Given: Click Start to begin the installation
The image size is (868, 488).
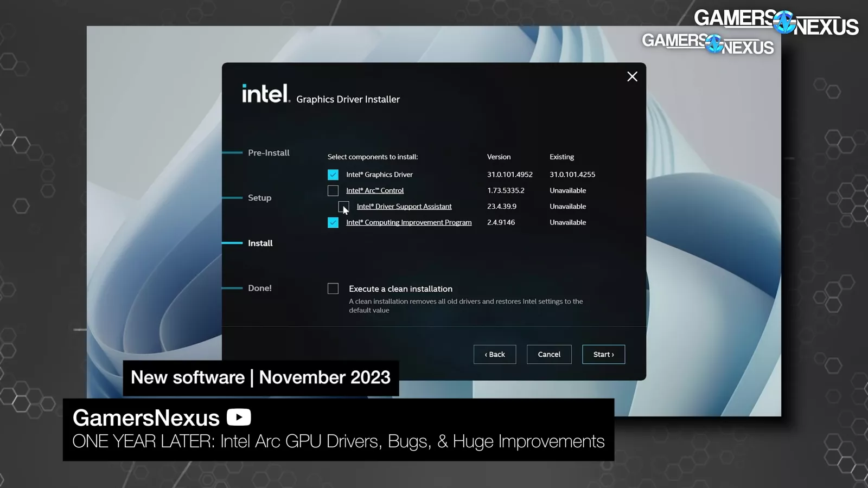Looking at the screenshot, I should tap(603, 354).
